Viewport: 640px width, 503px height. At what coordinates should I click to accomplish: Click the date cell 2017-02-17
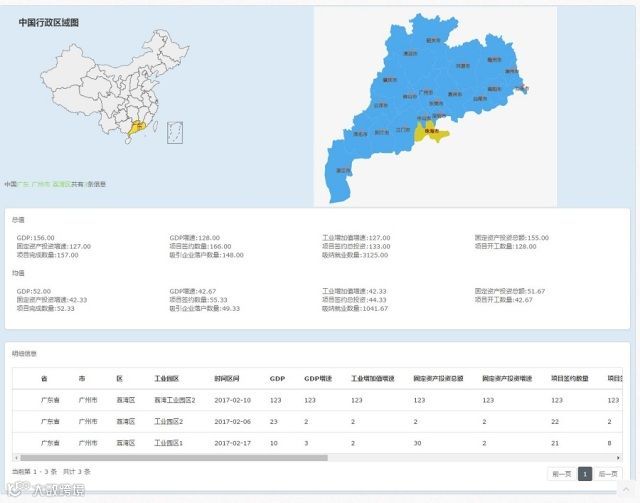(x=233, y=443)
